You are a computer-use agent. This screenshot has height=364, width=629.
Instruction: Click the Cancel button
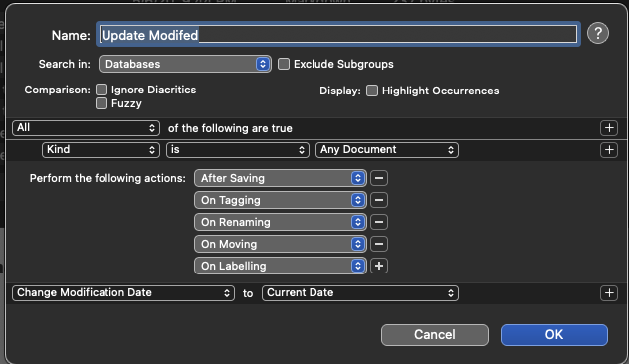coord(435,335)
